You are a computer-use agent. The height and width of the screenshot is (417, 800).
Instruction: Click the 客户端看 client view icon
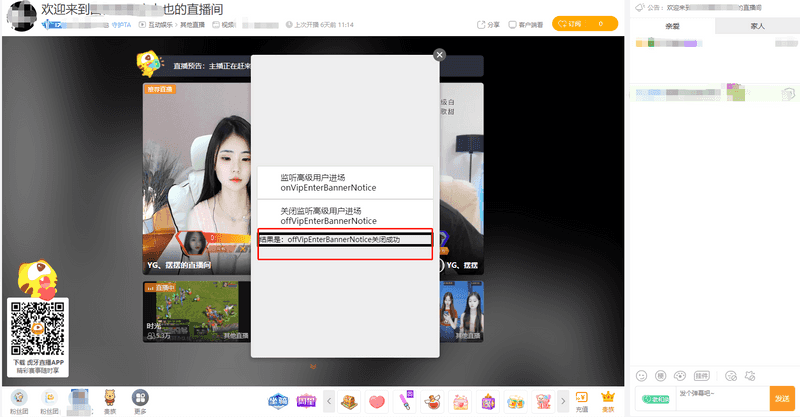(x=526, y=24)
